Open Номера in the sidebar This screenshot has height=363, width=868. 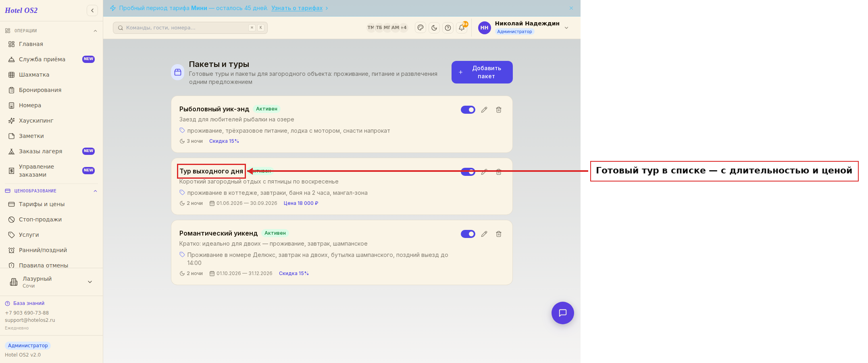pyautogui.click(x=51, y=105)
